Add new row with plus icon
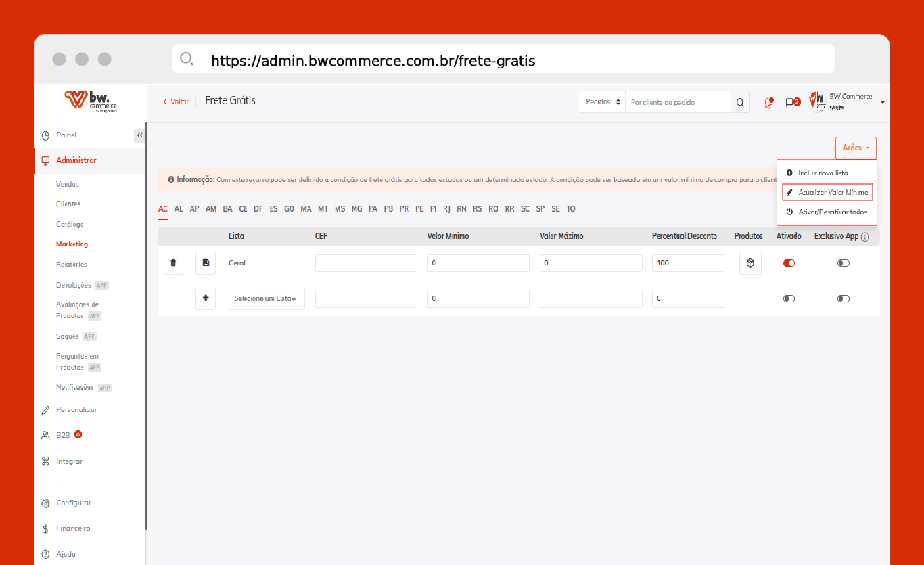The image size is (924, 565). pyautogui.click(x=206, y=298)
